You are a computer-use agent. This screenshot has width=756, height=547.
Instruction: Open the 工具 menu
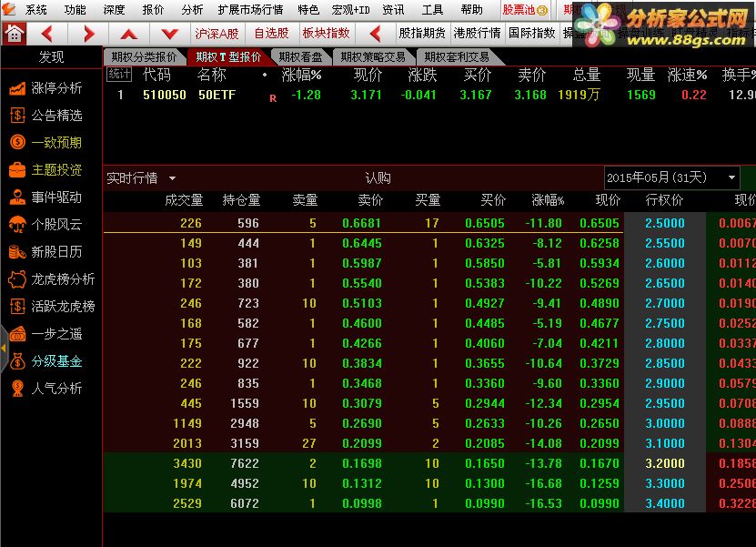432,10
